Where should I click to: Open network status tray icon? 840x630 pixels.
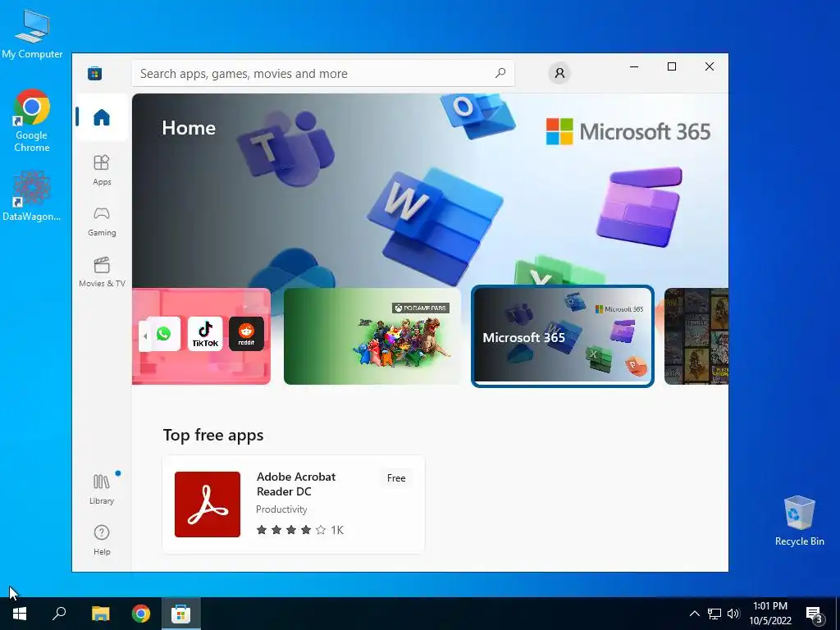click(714, 614)
